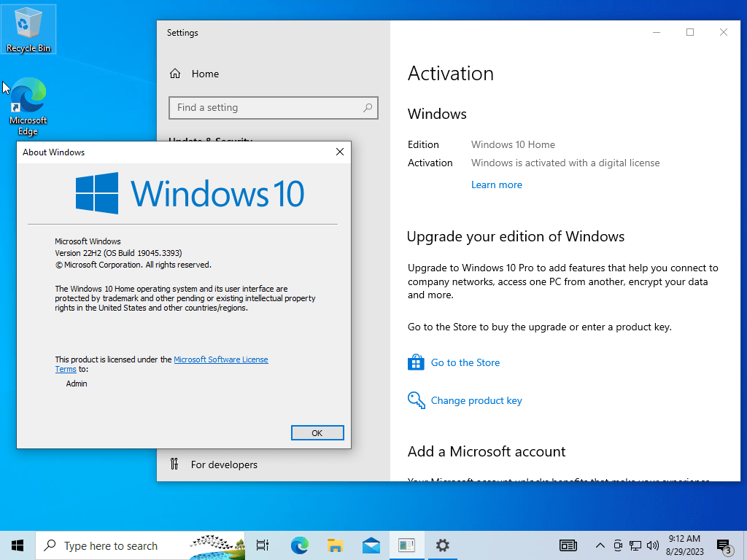Open For developers settings page
This screenshot has height=560, width=747.
coord(224,464)
